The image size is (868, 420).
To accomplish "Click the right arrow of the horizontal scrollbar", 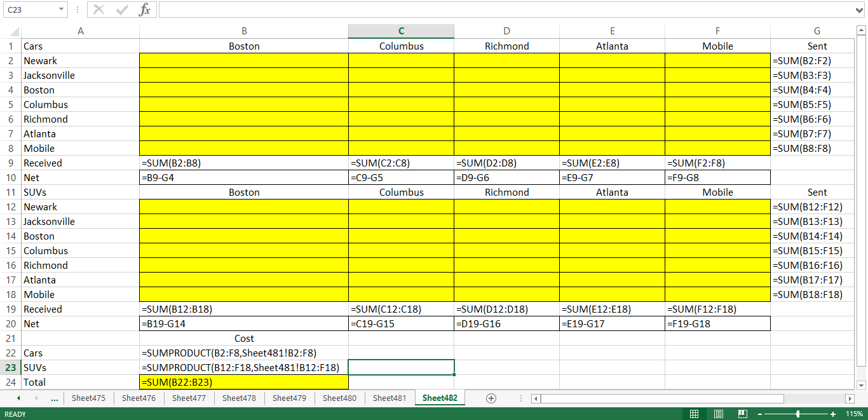I will pos(851,398).
